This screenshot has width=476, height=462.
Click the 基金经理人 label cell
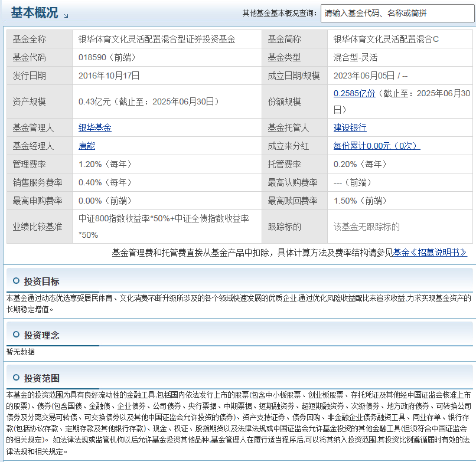click(x=40, y=146)
